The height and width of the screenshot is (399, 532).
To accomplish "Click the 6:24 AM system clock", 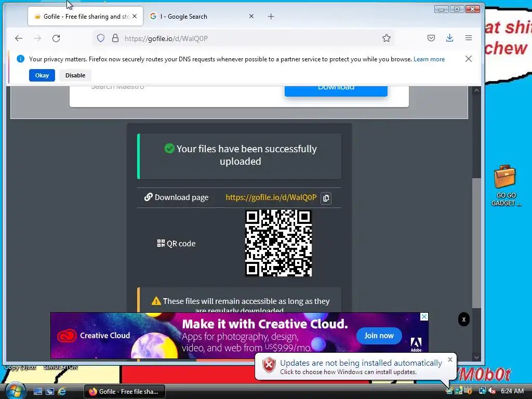I will pyautogui.click(x=512, y=391).
